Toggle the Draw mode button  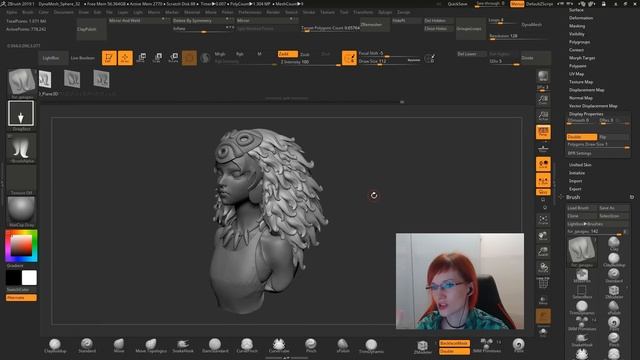pos(125,58)
